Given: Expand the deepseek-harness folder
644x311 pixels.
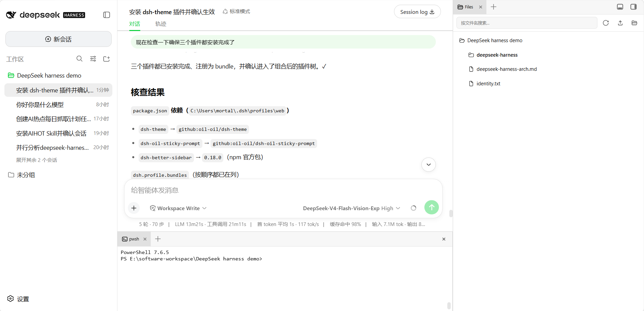Looking at the screenshot, I should [x=493, y=55].
